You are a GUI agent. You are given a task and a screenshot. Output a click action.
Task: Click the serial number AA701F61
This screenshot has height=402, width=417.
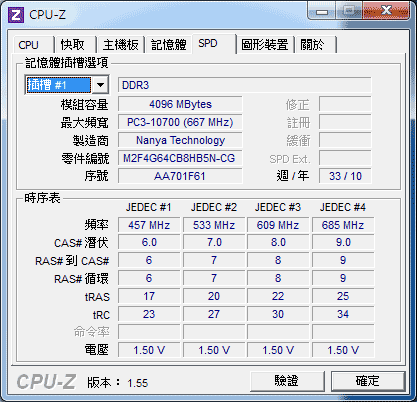(x=180, y=176)
